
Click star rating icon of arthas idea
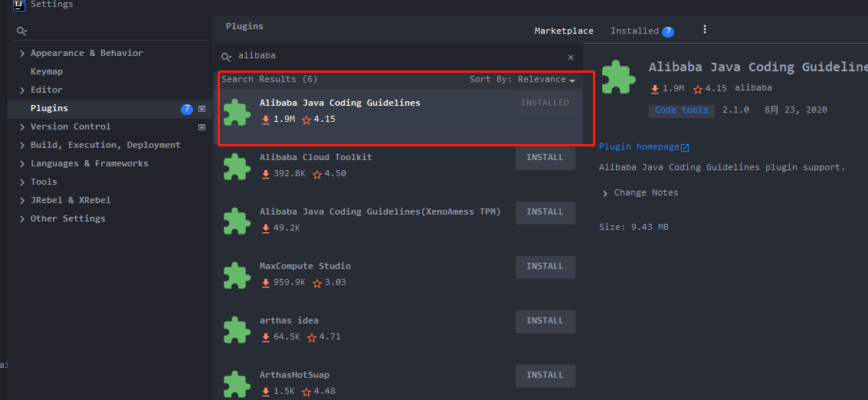[312, 337]
